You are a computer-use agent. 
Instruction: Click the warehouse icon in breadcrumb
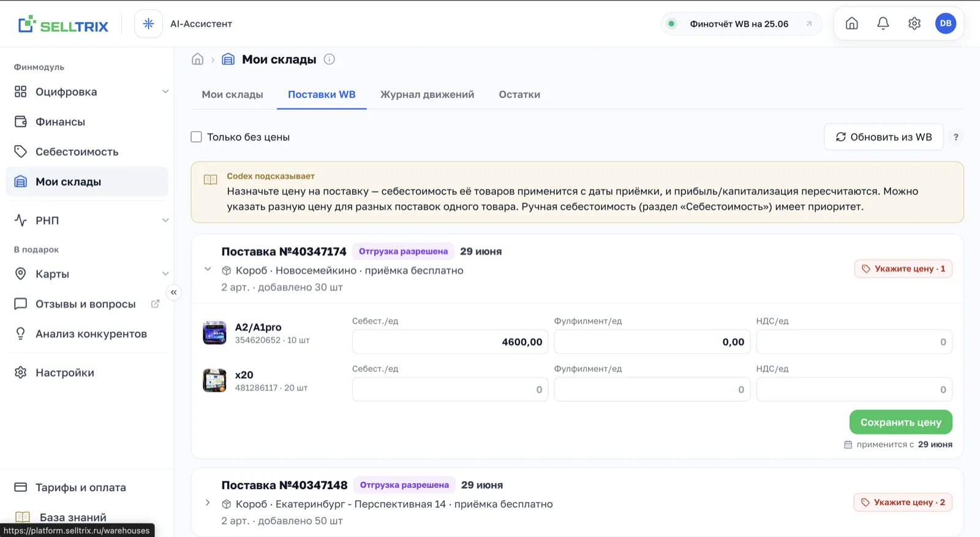coord(228,59)
